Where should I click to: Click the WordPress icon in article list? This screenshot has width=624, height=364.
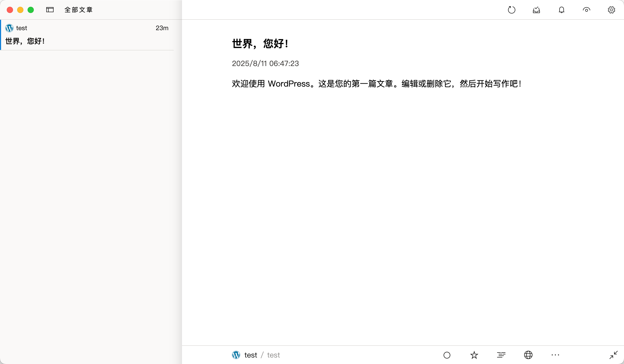(x=9, y=28)
